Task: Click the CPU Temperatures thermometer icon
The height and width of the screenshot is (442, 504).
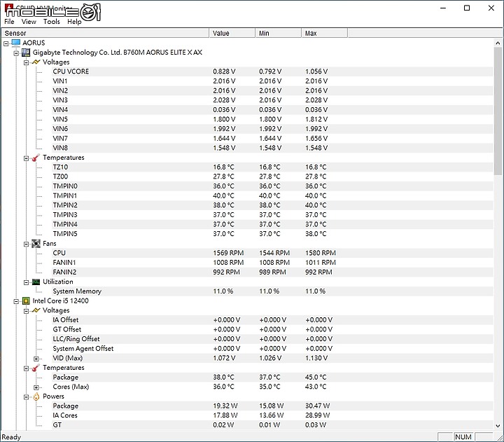Action: pos(36,368)
